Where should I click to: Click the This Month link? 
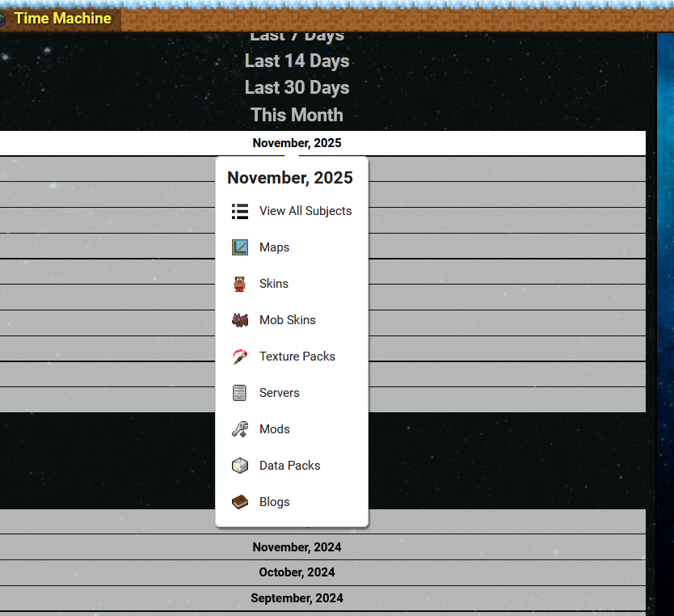(x=297, y=116)
